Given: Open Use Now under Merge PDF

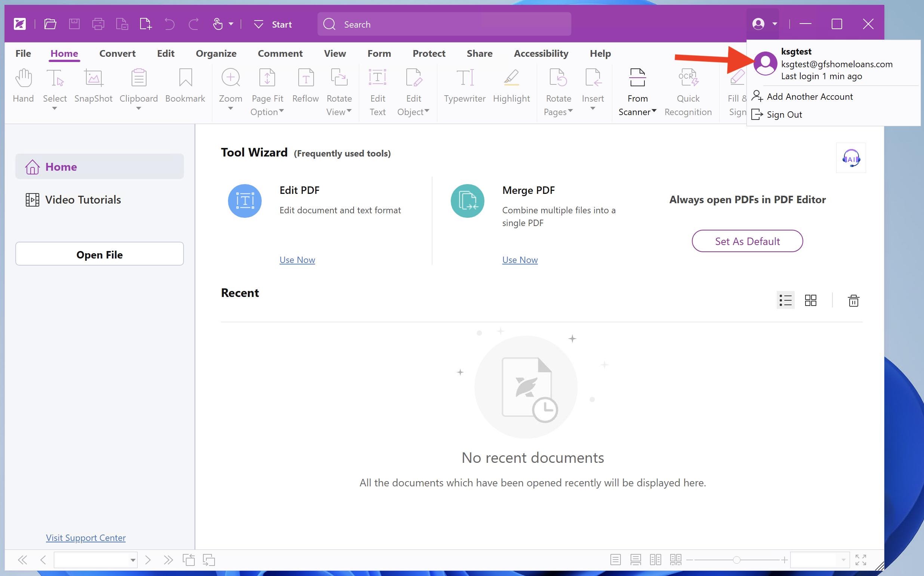Looking at the screenshot, I should 520,260.
